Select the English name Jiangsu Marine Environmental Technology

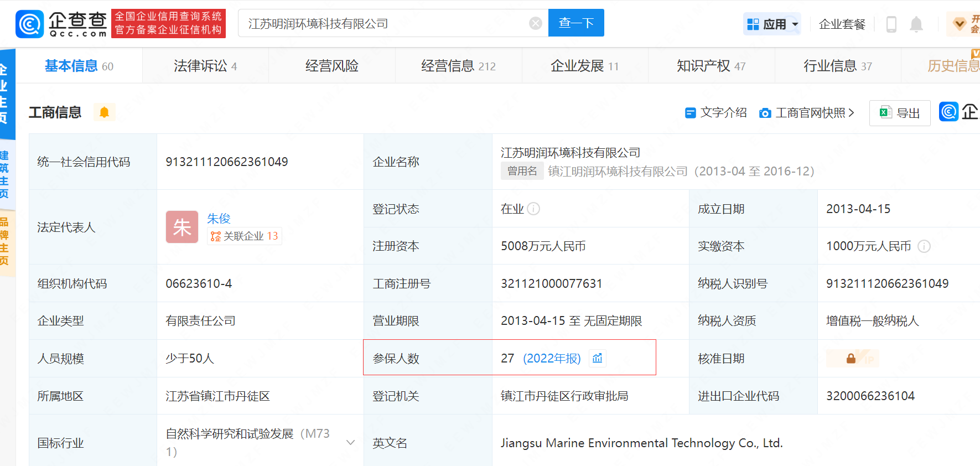641,443
